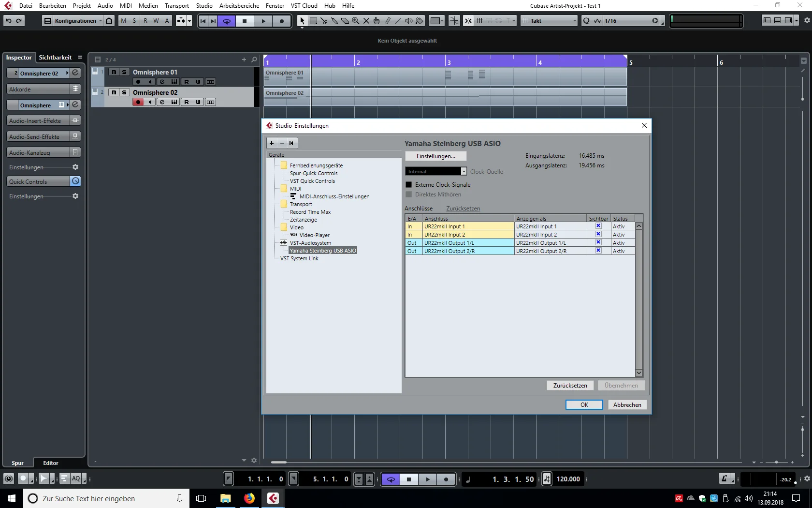Add a device with the plus button
Screen dimensions: 812x508
click(272, 143)
